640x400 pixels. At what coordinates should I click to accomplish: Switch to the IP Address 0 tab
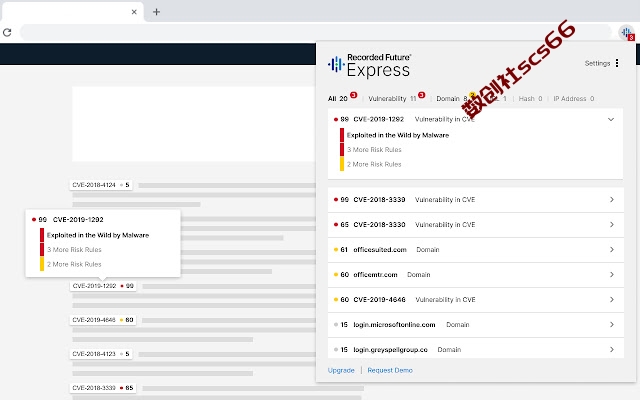point(573,99)
